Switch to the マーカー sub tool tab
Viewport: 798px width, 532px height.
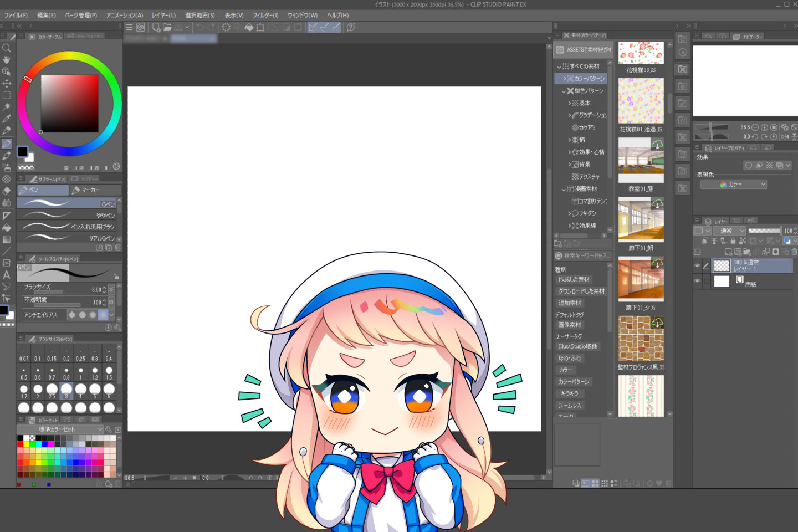click(x=92, y=190)
